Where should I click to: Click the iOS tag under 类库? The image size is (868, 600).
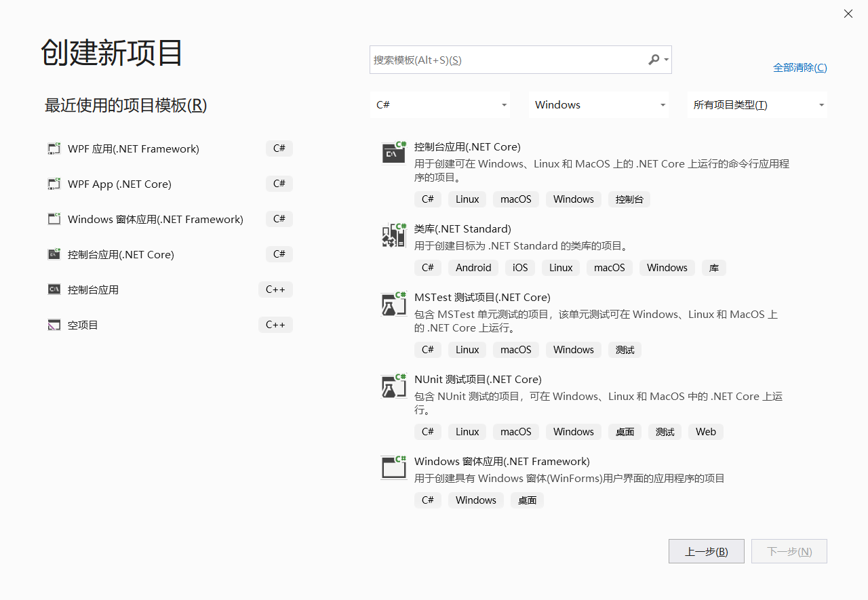[x=520, y=268]
